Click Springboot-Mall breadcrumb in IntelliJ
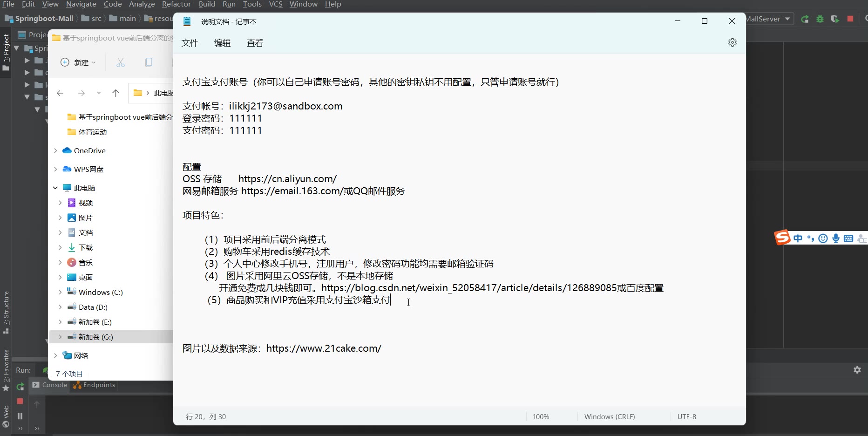Screen dimensions: 868x436 tap(40, 19)
